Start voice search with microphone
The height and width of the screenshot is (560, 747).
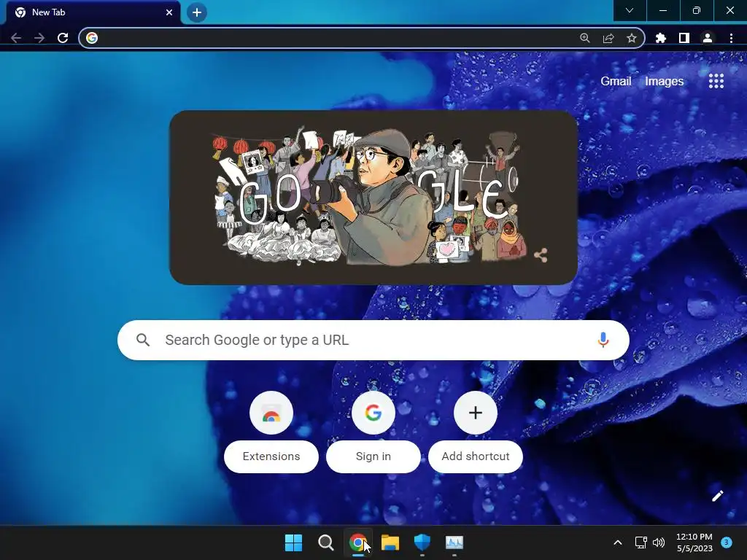(x=603, y=340)
